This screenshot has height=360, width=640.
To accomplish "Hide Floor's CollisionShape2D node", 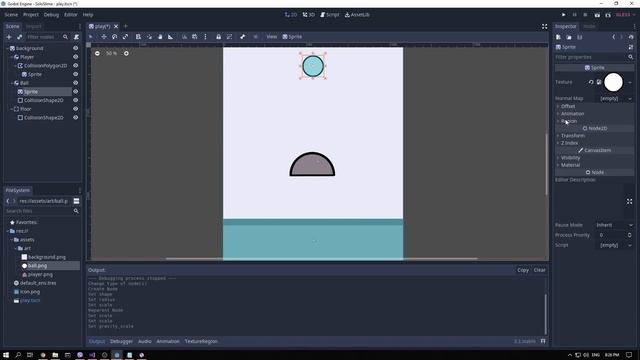I will point(76,118).
